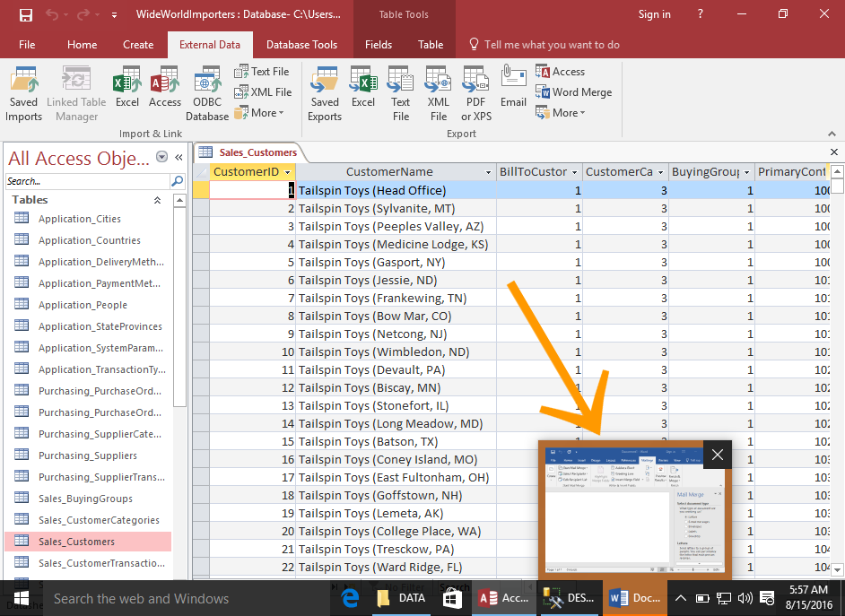Open the Help question mark
The width and height of the screenshot is (845, 616).
(700, 14)
